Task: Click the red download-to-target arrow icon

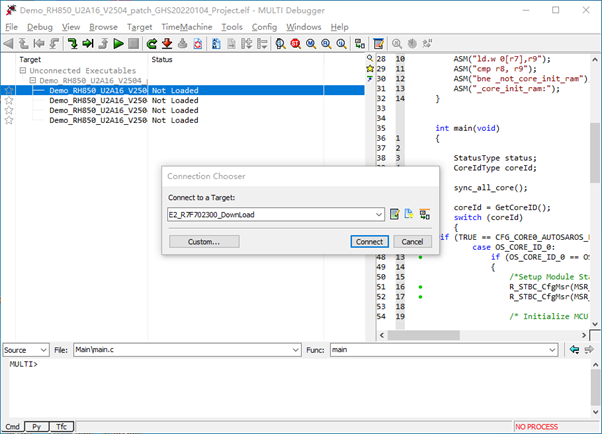Action: [167, 44]
